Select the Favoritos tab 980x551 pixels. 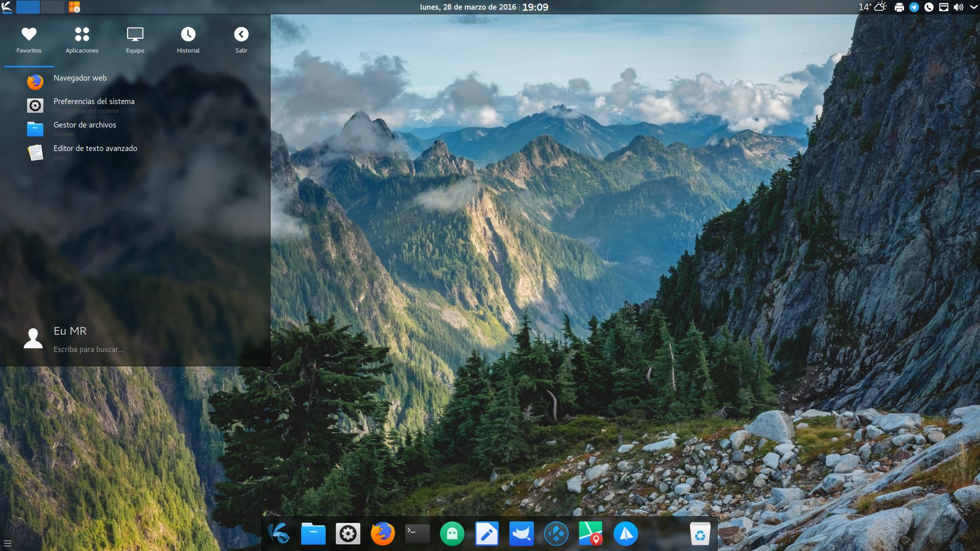(x=29, y=40)
